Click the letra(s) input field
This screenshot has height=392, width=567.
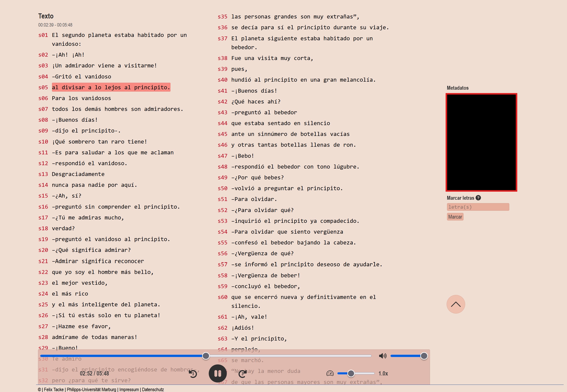coord(478,207)
